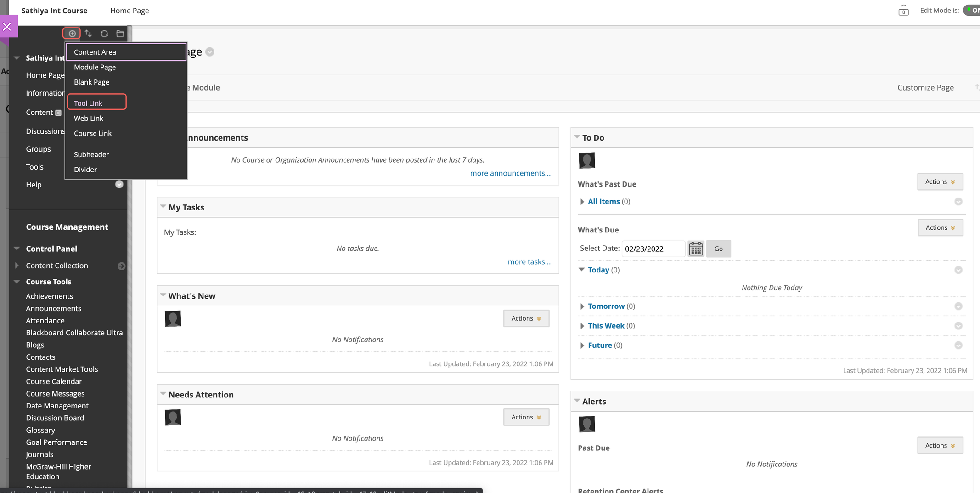Collapse the Course Tools section
980x493 pixels.
(17, 282)
